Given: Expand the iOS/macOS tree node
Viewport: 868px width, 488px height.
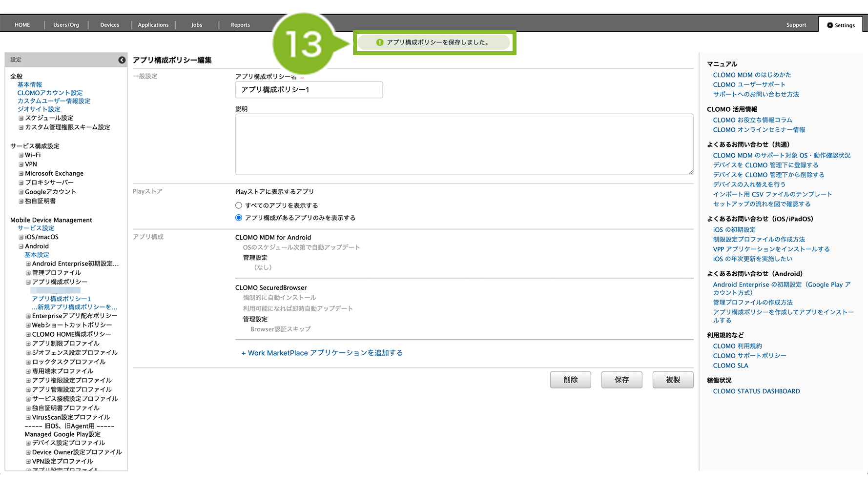Looking at the screenshot, I should 21,237.
